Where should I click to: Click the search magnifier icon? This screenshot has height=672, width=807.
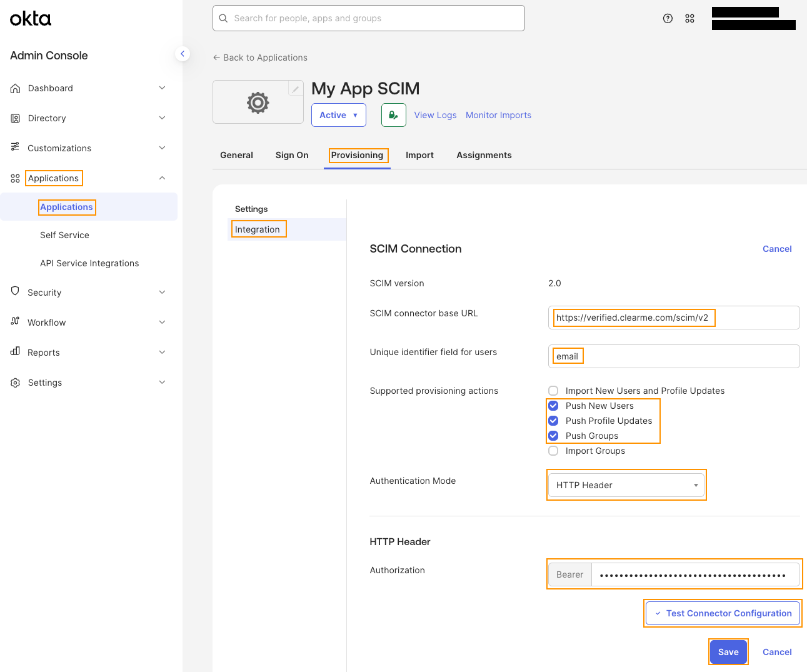point(223,18)
